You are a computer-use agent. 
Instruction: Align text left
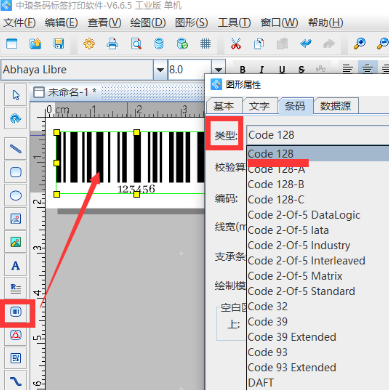click(x=348, y=69)
